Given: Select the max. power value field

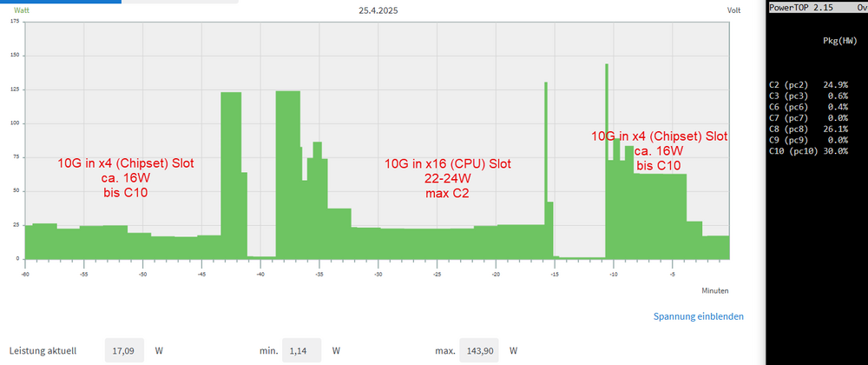Looking at the screenshot, I should point(479,350).
